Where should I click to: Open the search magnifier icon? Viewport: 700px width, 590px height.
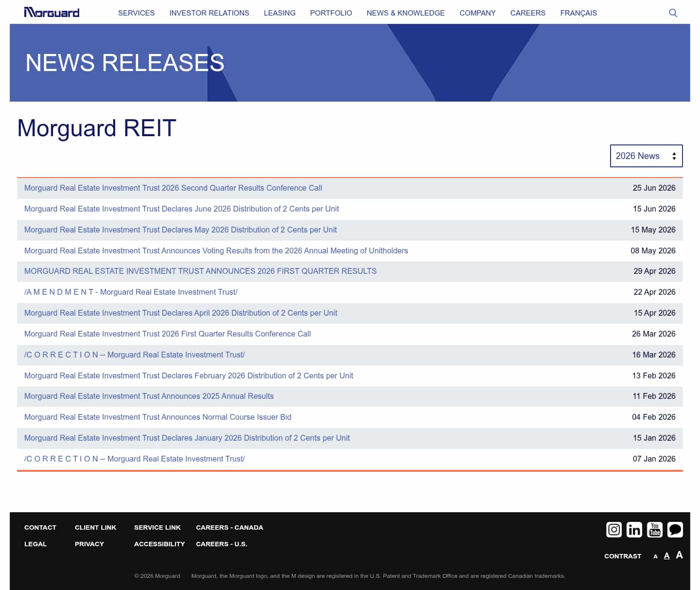[673, 13]
